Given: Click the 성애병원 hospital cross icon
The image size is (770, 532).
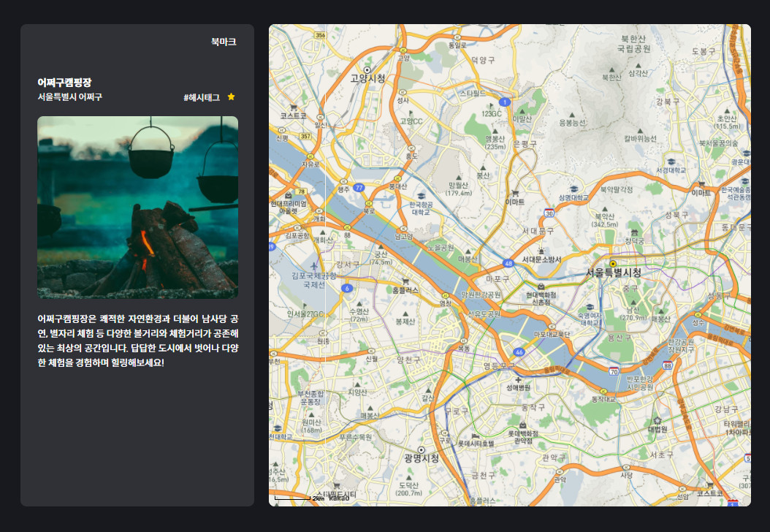Looking at the screenshot, I should (518, 379).
